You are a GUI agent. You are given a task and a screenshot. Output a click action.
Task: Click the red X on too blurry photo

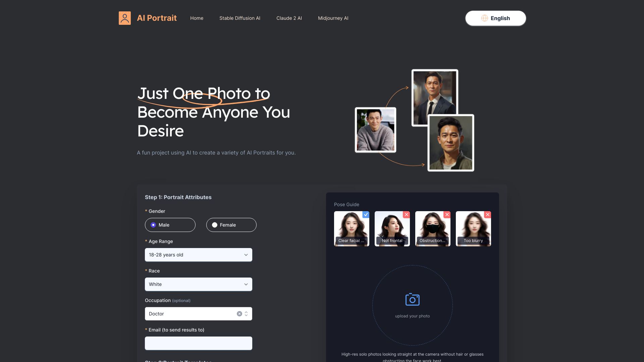click(487, 215)
